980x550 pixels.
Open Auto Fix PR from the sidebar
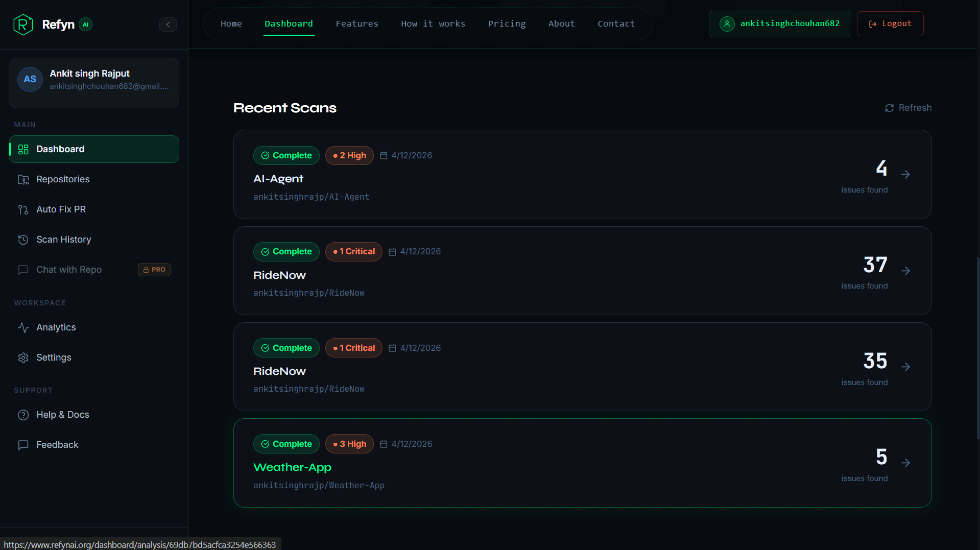(x=61, y=209)
